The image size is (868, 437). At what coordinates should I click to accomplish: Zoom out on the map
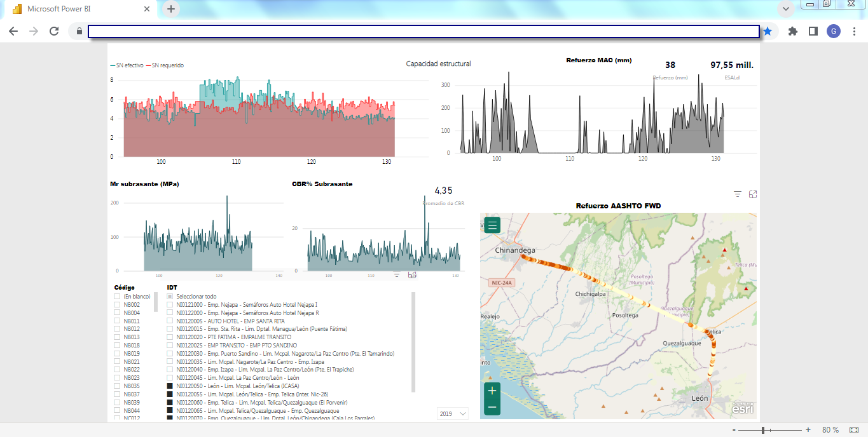(492, 407)
